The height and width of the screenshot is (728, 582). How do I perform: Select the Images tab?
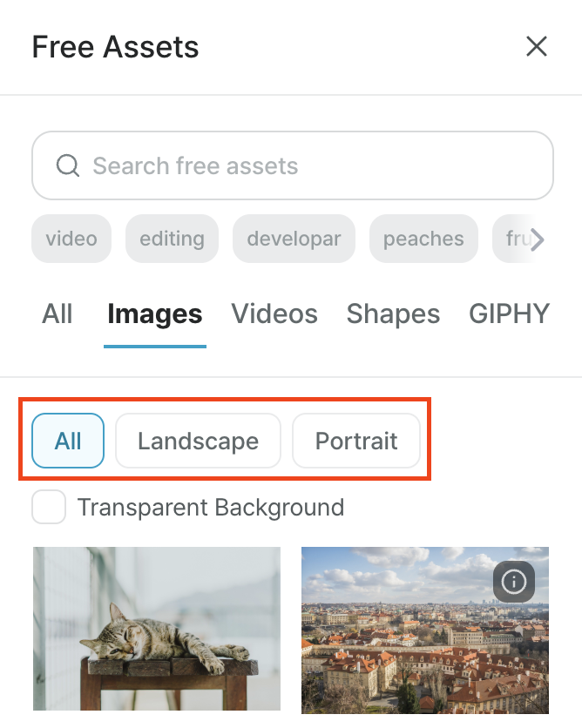(155, 314)
